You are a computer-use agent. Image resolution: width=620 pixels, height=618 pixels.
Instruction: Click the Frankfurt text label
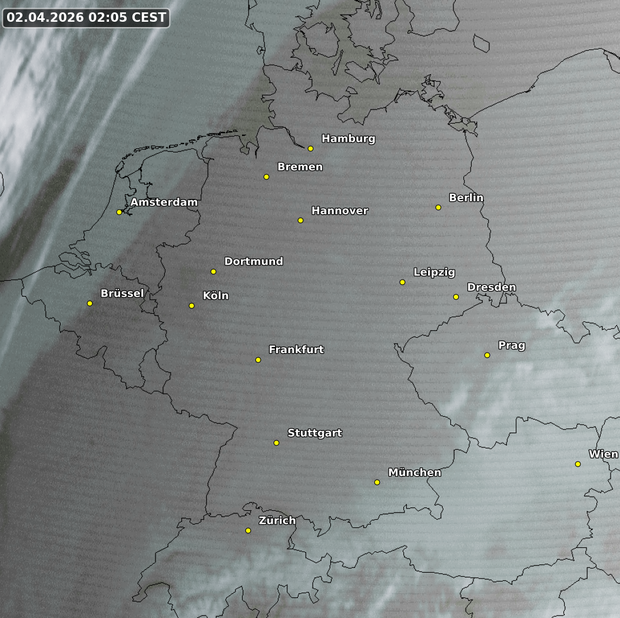296,349
